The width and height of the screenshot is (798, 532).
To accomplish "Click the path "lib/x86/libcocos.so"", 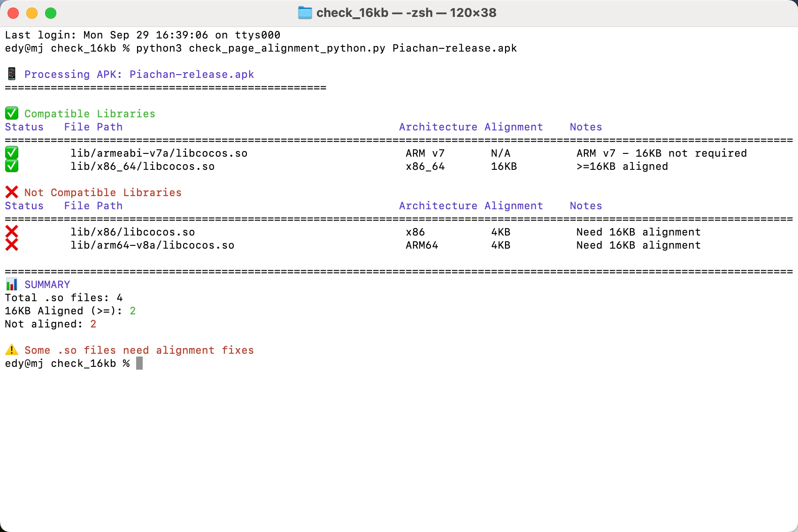I will pos(133,232).
